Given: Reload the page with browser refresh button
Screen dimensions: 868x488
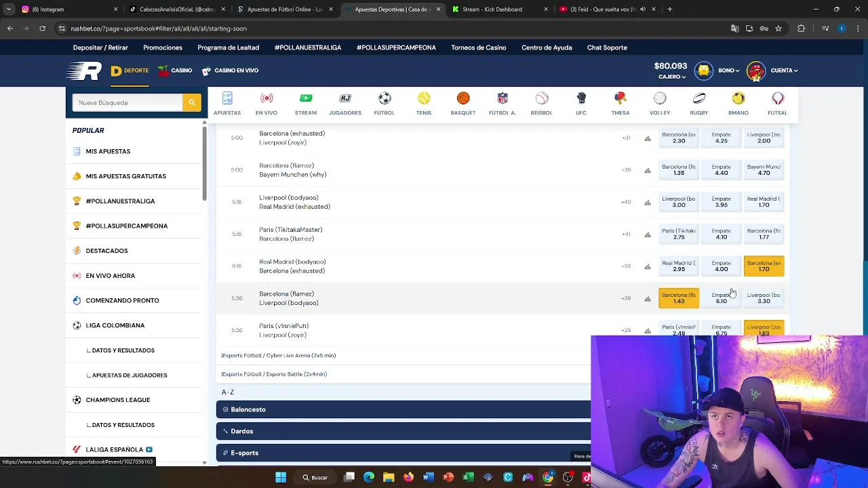Looking at the screenshot, I should pos(42,28).
